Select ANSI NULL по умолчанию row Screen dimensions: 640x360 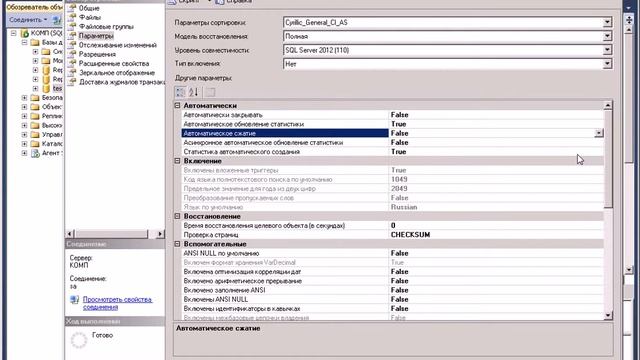point(392,253)
